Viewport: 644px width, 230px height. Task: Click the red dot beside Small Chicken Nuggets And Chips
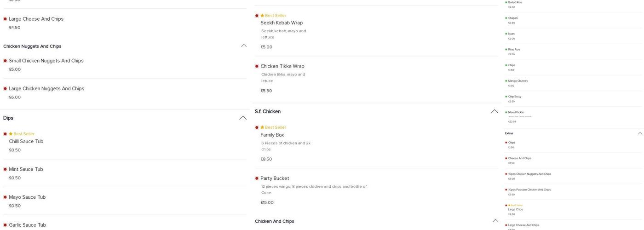[x=5, y=61]
